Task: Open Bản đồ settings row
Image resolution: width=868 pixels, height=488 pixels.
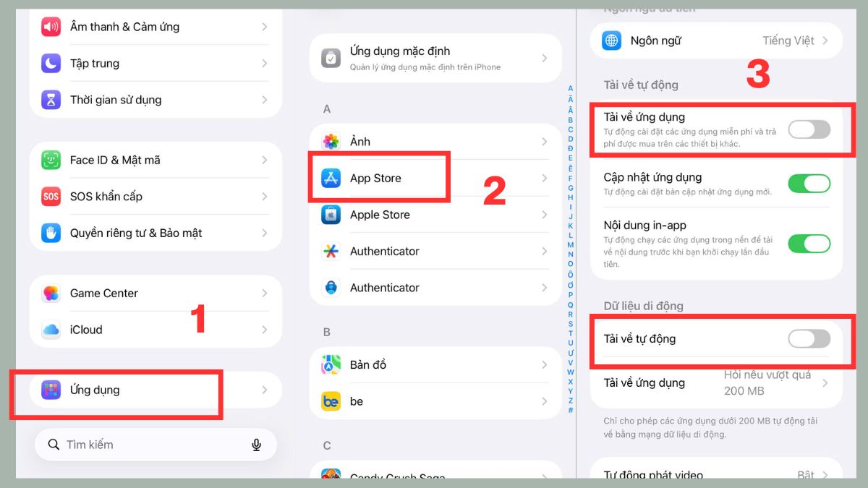Action: point(435,365)
